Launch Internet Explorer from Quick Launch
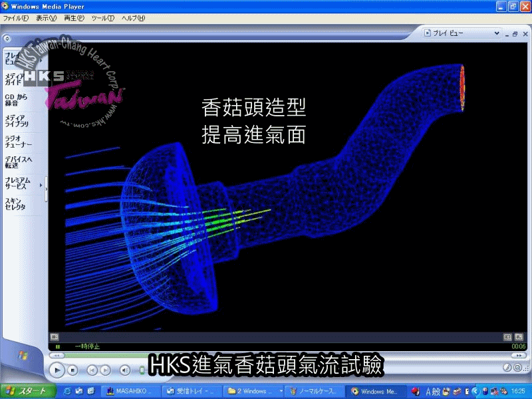Image resolution: width=532 pixels, height=399 pixels. tap(67, 392)
